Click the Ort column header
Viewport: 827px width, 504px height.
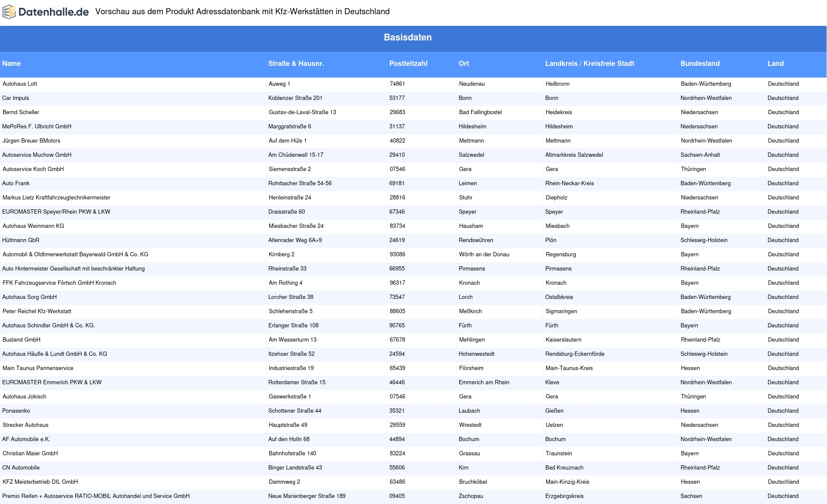[463, 64]
